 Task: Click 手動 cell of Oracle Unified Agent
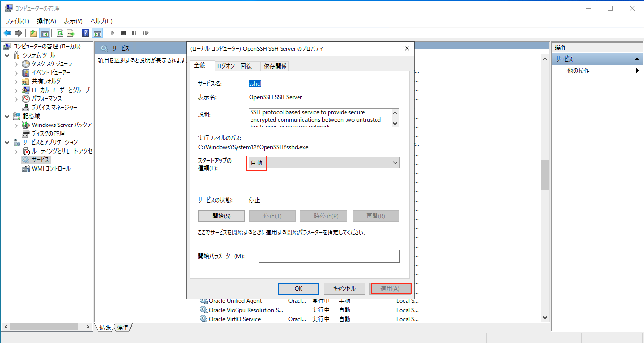pos(345,301)
